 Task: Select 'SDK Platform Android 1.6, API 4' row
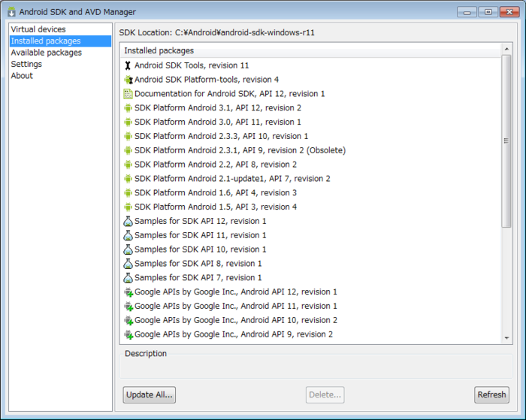311,193
